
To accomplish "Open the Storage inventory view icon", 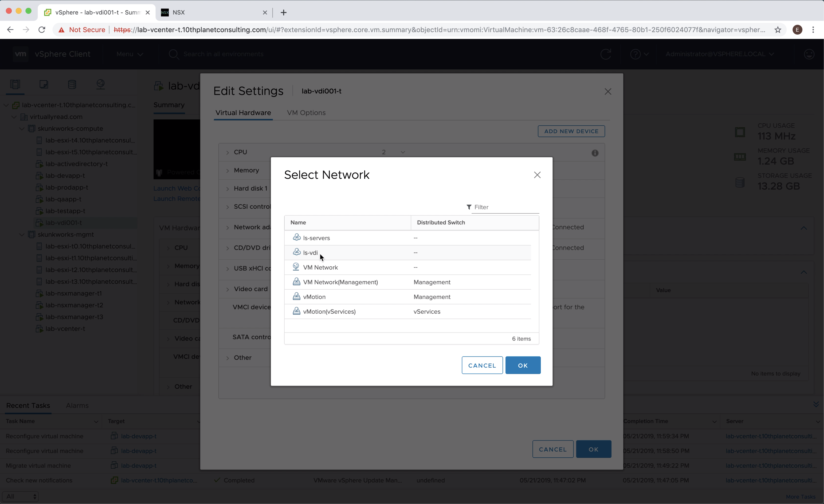I will (72, 84).
